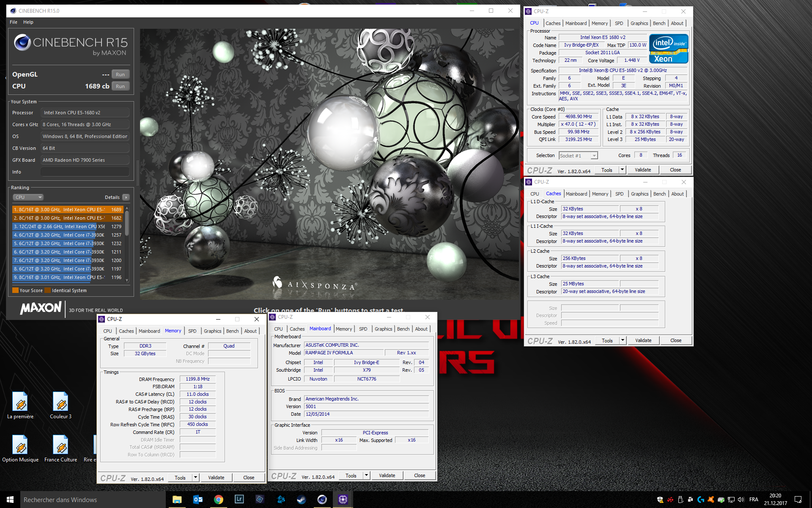Open the Cinebench Help menu
This screenshot has height=508, width=812.
coord(28,22)
